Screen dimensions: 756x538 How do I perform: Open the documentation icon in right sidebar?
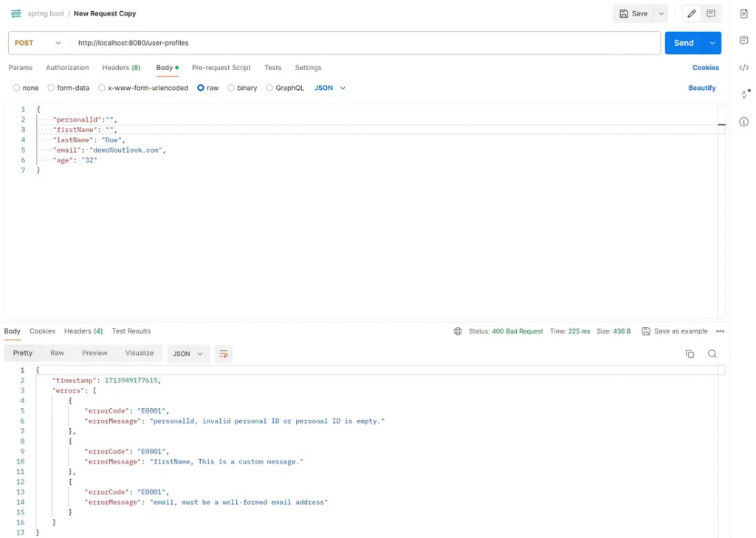click(744, 13)
